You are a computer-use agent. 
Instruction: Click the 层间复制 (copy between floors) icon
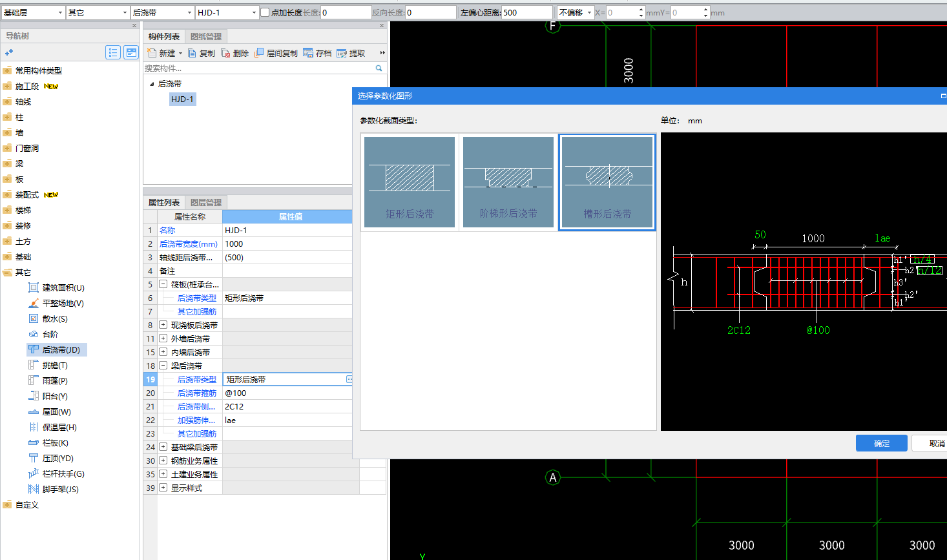(x=259, y=53)
